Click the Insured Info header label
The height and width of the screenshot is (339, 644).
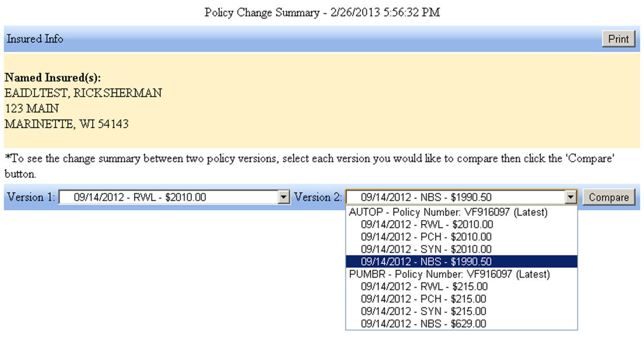[35, 39]
